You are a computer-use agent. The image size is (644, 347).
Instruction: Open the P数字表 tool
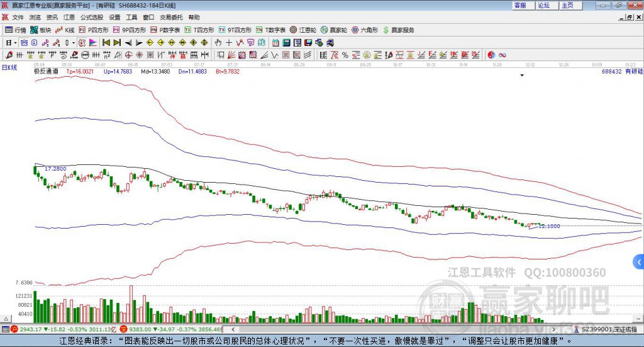165,30
